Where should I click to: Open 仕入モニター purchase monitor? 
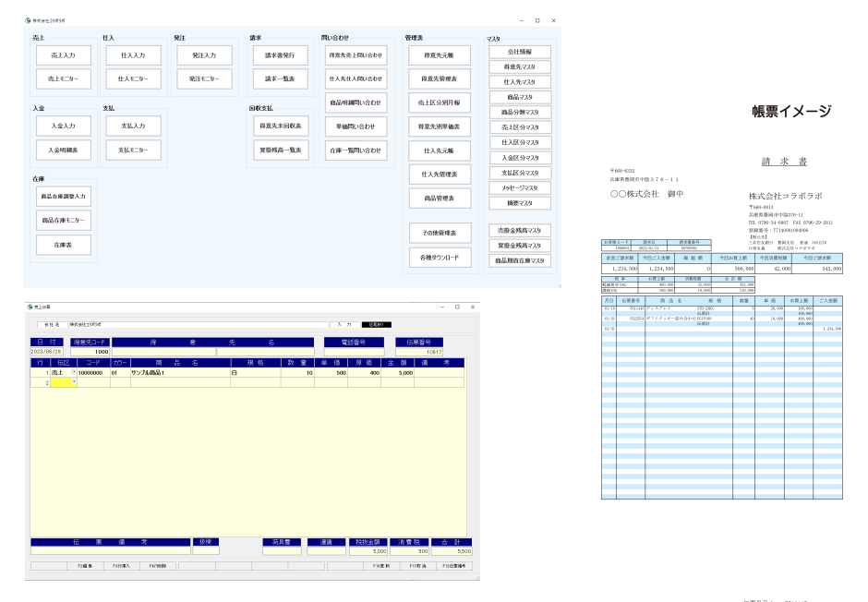133,79
